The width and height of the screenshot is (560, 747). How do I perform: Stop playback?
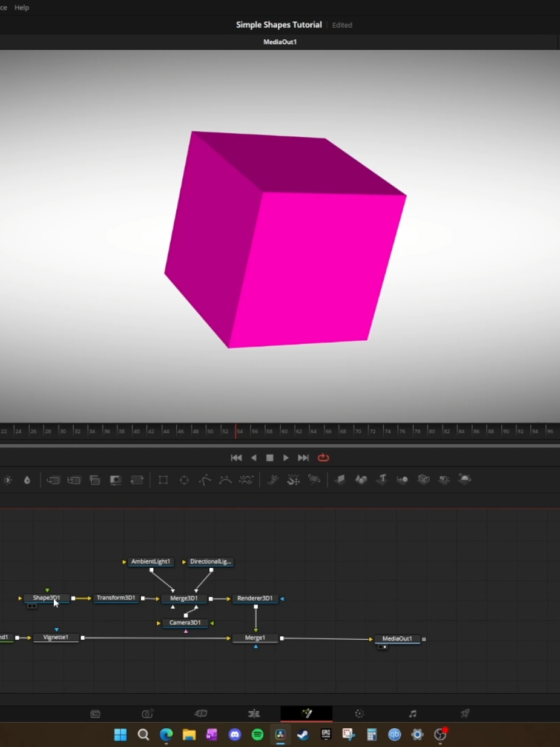270,458
